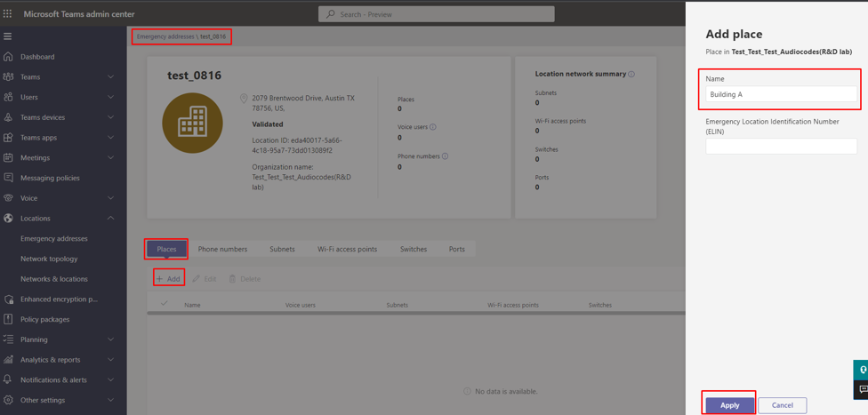Click the brown building location avatar
Screen dimensions: 868x415
tap(193, 123)
